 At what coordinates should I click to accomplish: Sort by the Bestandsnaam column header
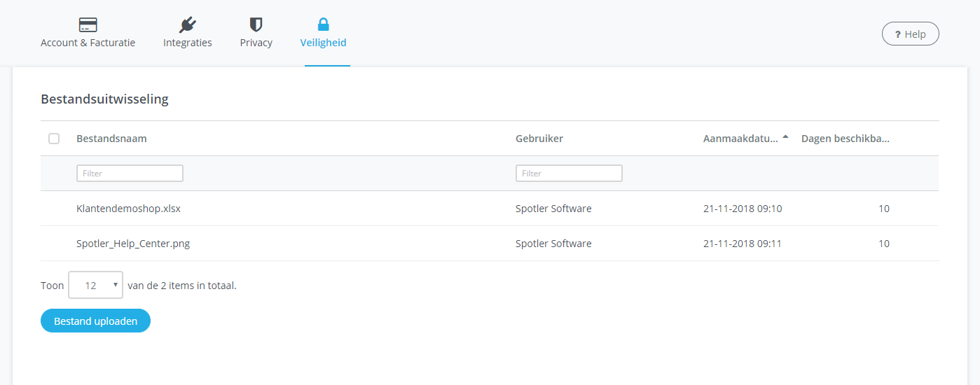[x=111, y=139]
